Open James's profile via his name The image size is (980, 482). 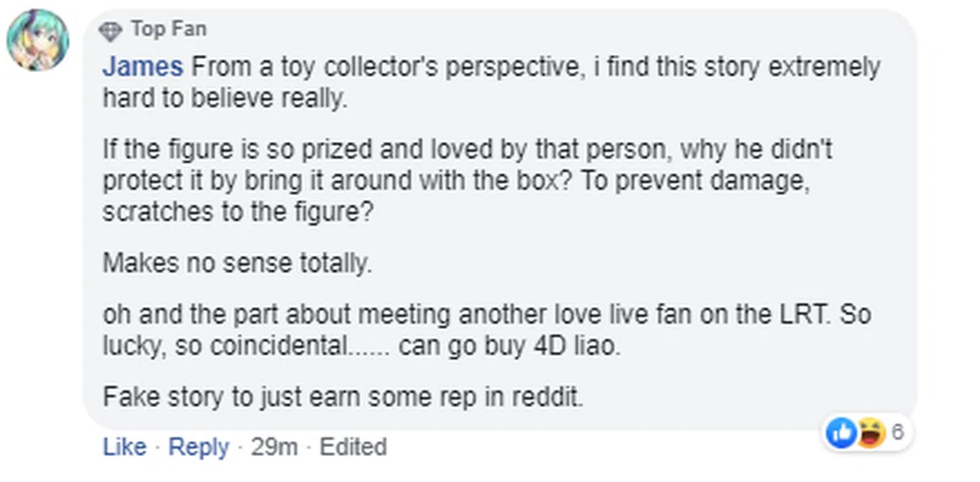(142, 66)
